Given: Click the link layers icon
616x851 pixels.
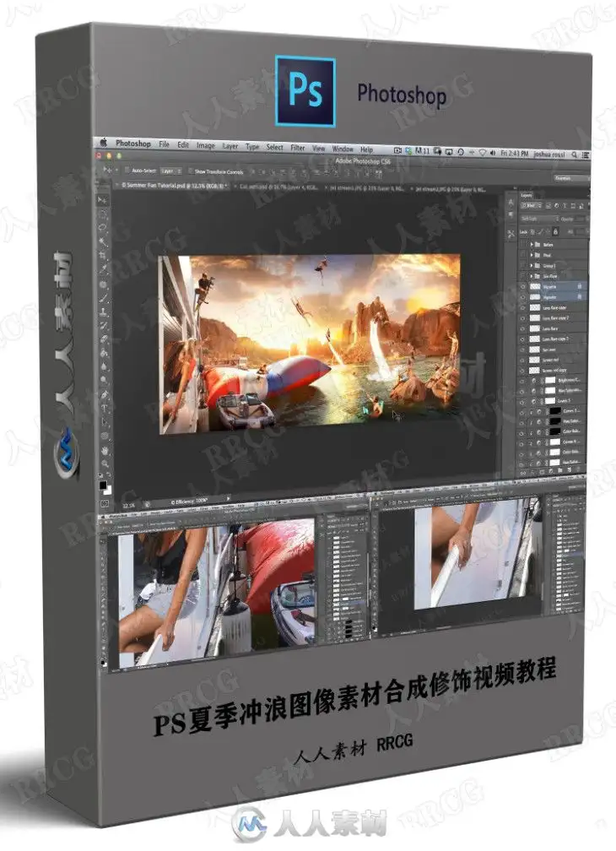Looking at the screenshot, I should (522, 474).
